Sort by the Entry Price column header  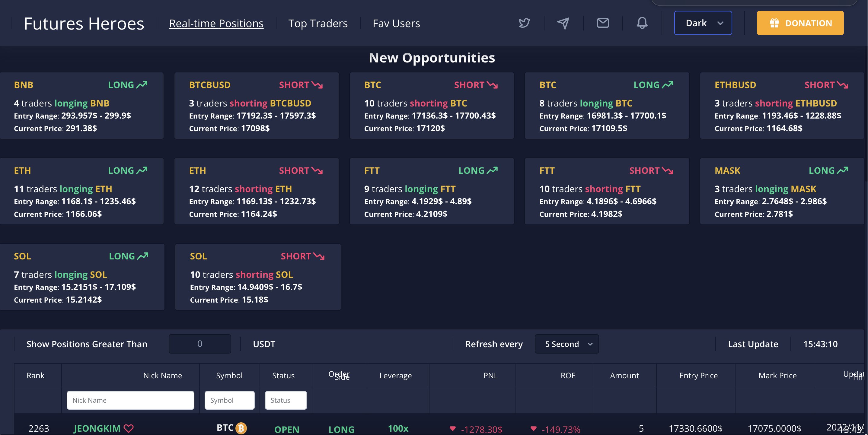click(x=698, y=375)
